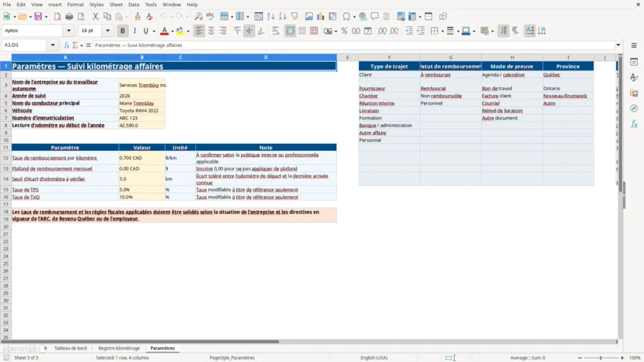Toggle Merge and Center Cells
This screenshot has width=644, height=362.
click(290, 31)
